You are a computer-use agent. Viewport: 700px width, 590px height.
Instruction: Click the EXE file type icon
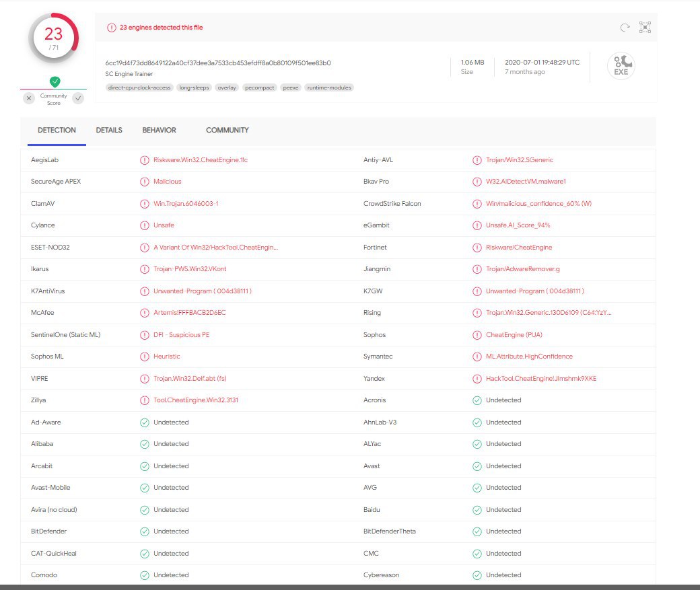pos(621,66)
